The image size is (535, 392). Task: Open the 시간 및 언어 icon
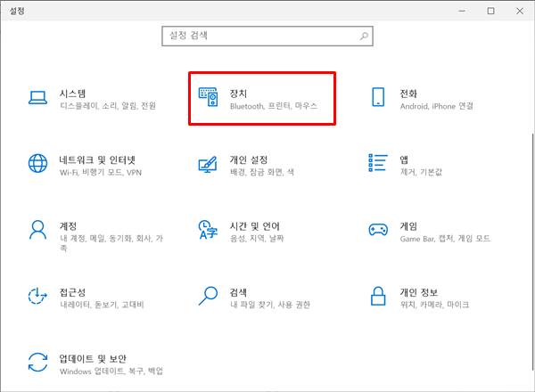pyautogui.click(x=208, y=230)
